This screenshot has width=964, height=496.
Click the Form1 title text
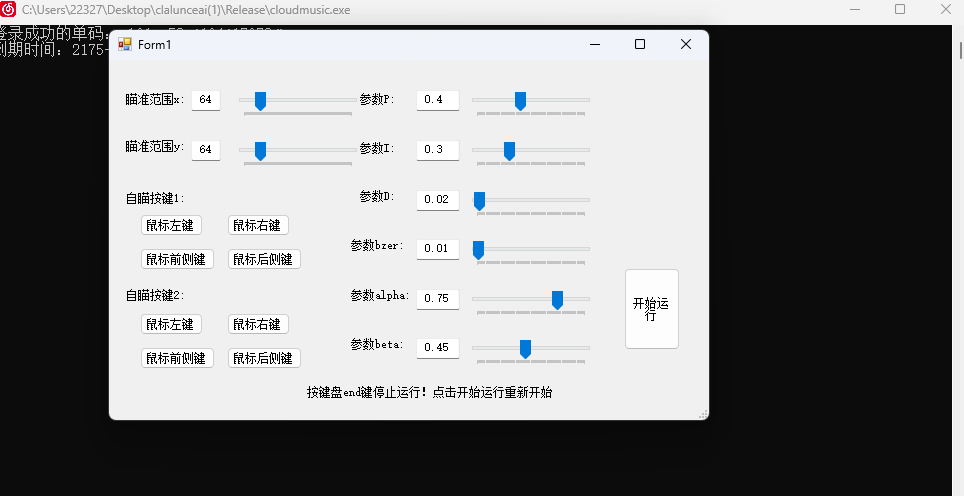[x=154, y=44]
